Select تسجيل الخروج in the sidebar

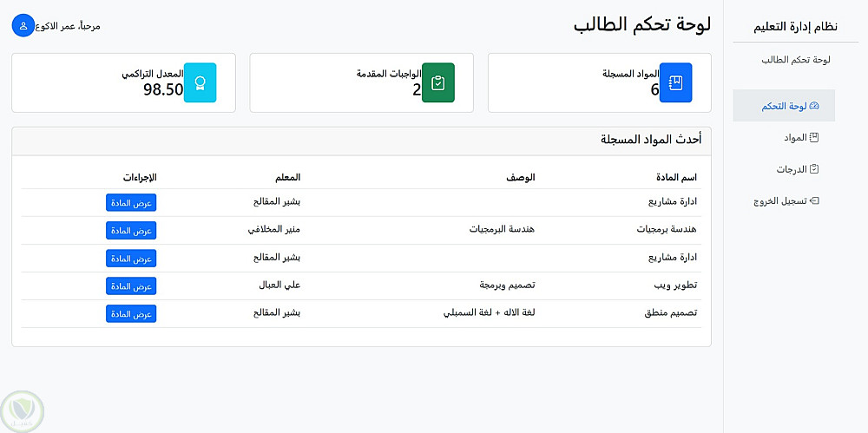tap(779, 200)
